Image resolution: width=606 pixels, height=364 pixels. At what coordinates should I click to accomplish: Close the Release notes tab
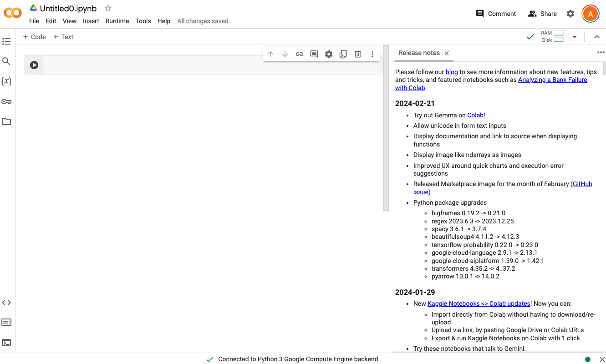(x=447, y=53)
